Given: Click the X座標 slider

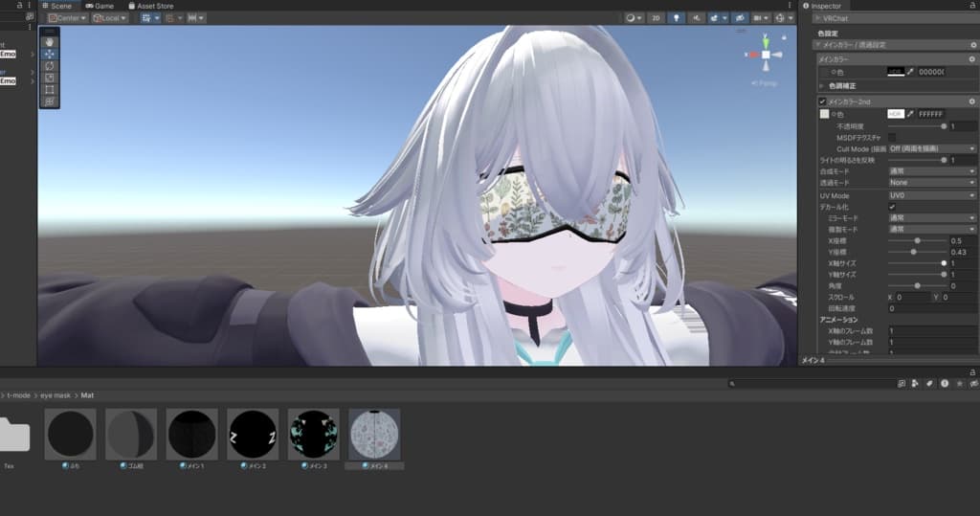Looking at the screenshot, I should pos(917,240).
